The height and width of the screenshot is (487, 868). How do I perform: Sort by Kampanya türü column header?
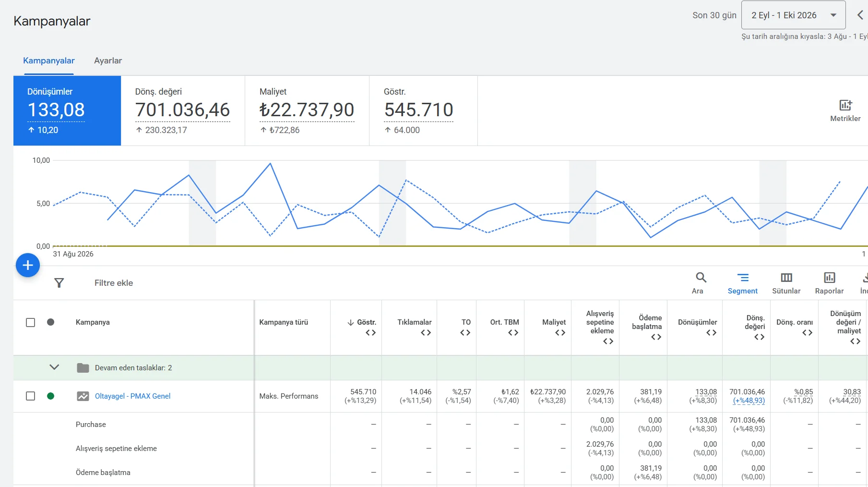click(284, 322)
